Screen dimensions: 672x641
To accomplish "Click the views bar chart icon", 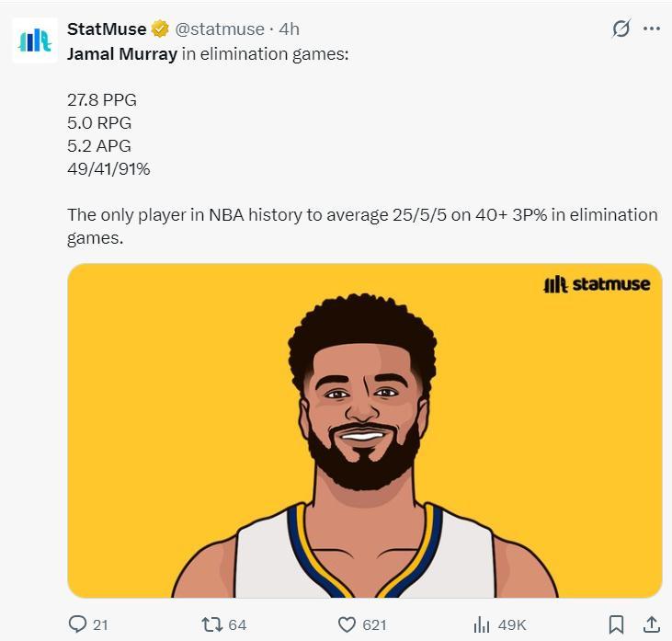I will [x=481, y=624].
